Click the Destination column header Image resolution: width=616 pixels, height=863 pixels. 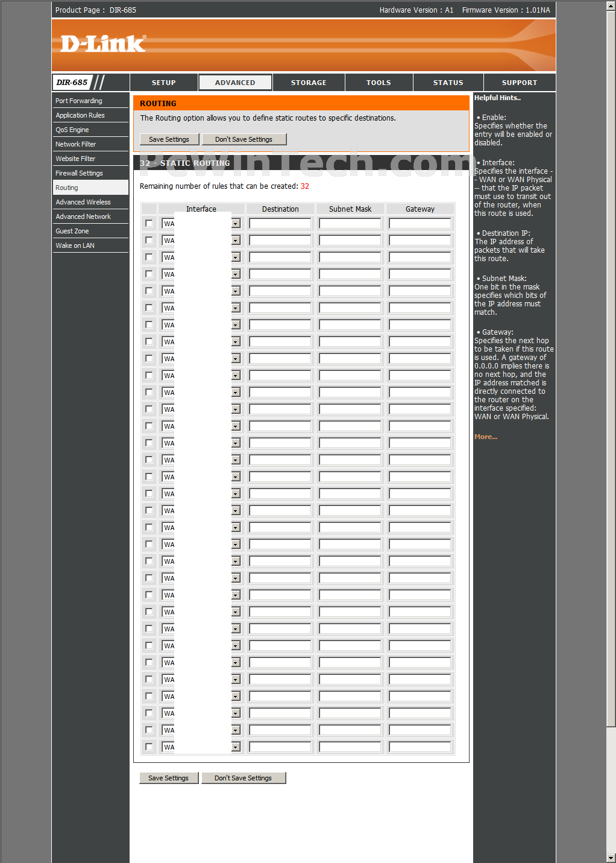pyautogui.click(x=280, y=209)
